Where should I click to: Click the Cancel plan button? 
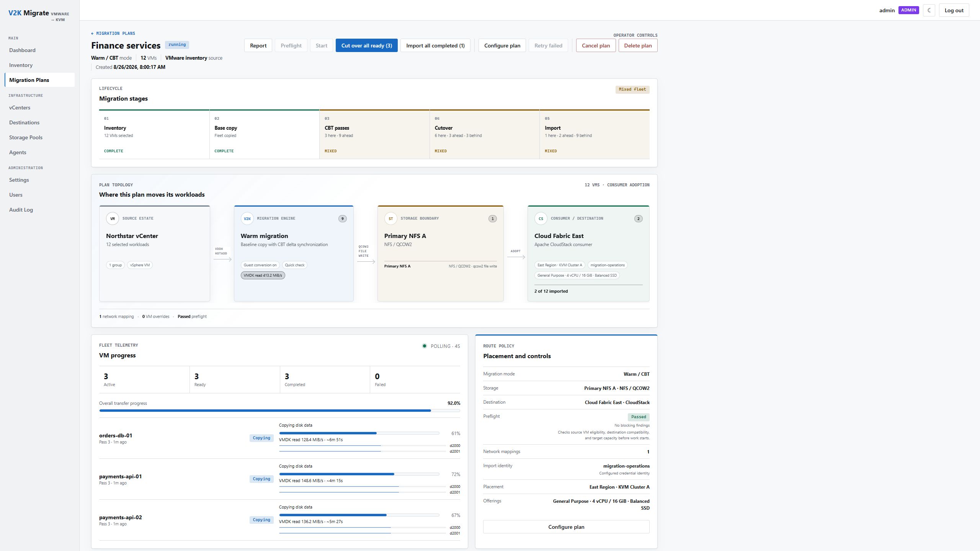(x=596, y=46)
